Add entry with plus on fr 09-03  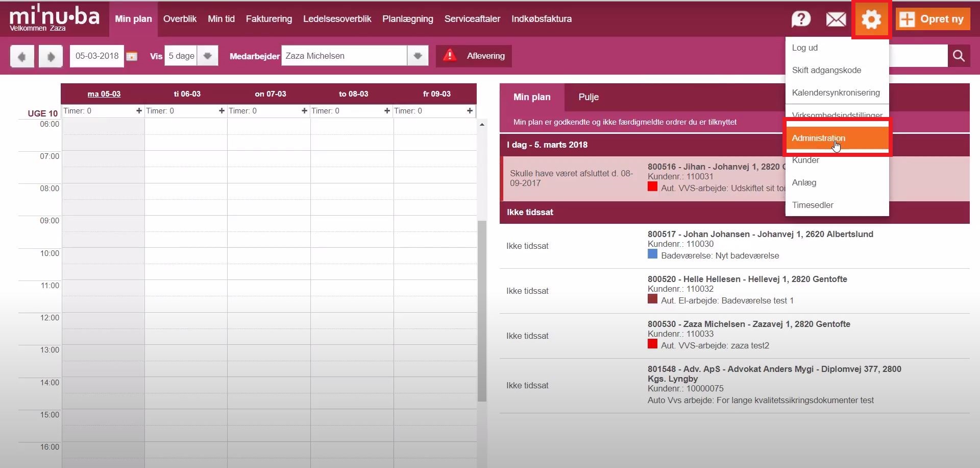point(470,111)
